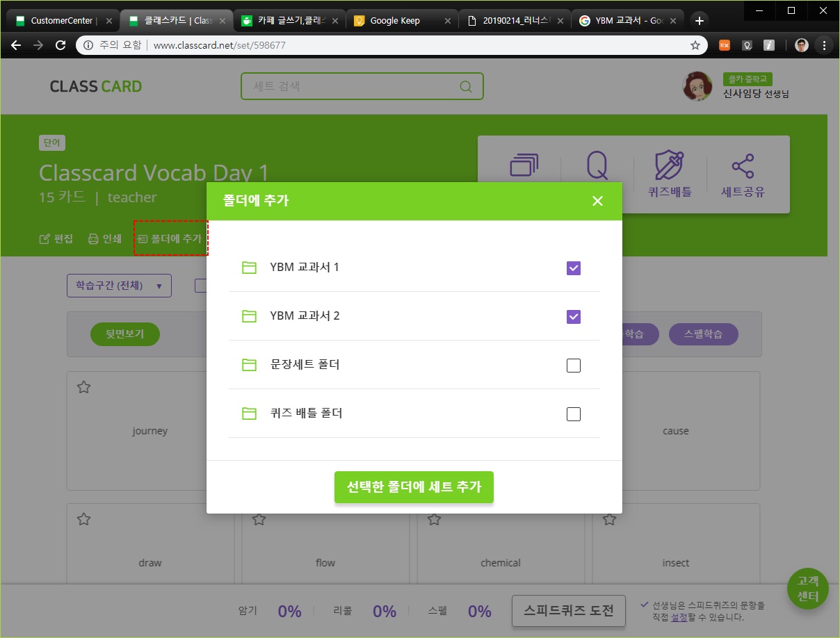Viewport: 840px width, 638px height.
Task: Click the flashcards stack icon
Action: [x=524, y=166]
